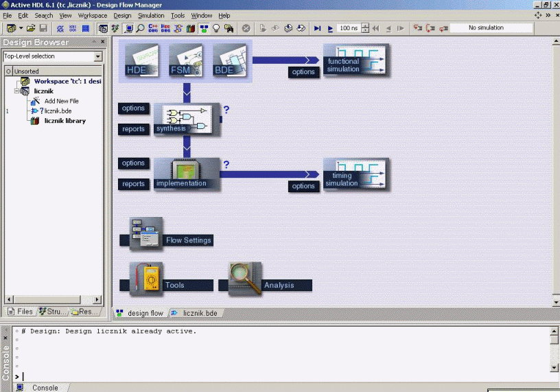This screenshot has width=560, height=392.
Task: Toggle the Design Browser window toolbar button
Action: pyautogui.click(x=103, y=28)
